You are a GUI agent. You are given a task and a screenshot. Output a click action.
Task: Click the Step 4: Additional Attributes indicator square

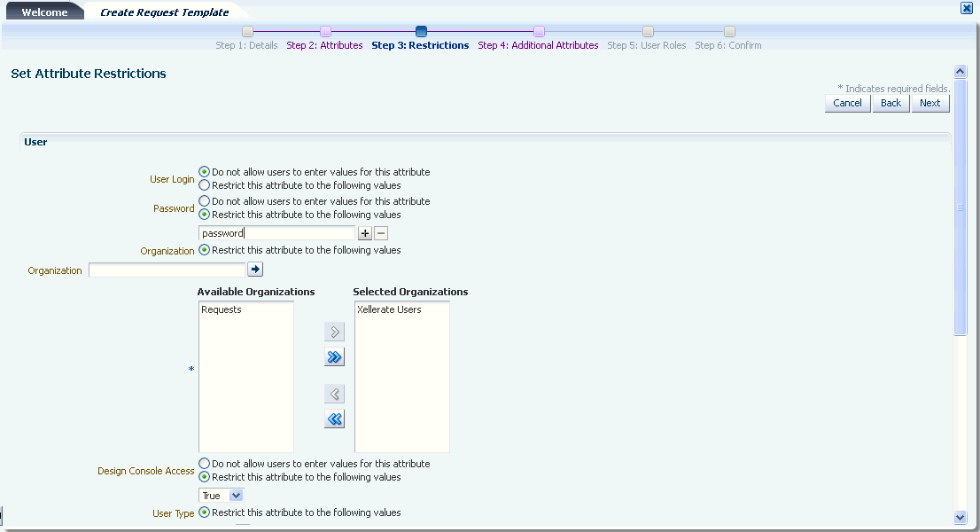(x=540, y=29)
